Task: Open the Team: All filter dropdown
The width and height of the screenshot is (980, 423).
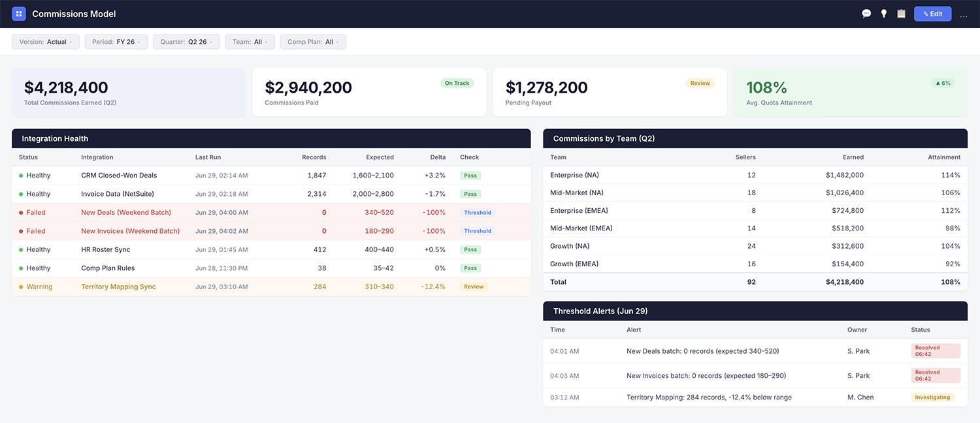Action: pyautogui.click(x=250, y=42)
